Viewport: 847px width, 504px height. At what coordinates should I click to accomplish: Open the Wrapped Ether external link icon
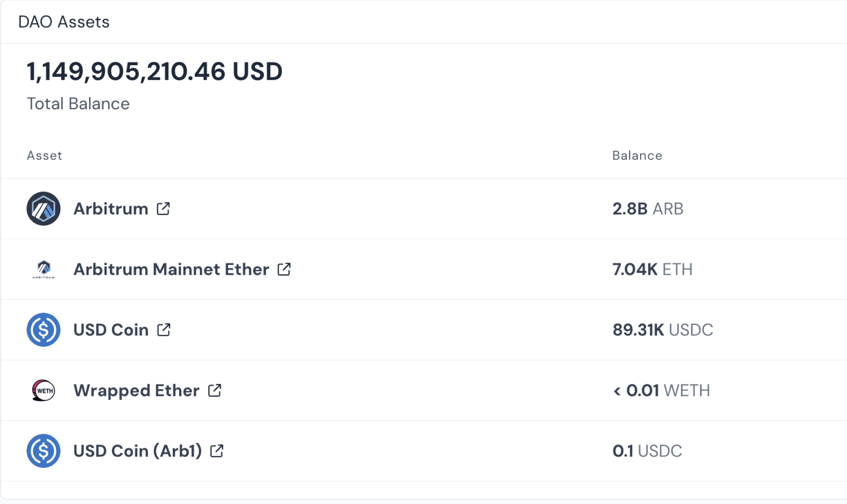coord(215,390)
